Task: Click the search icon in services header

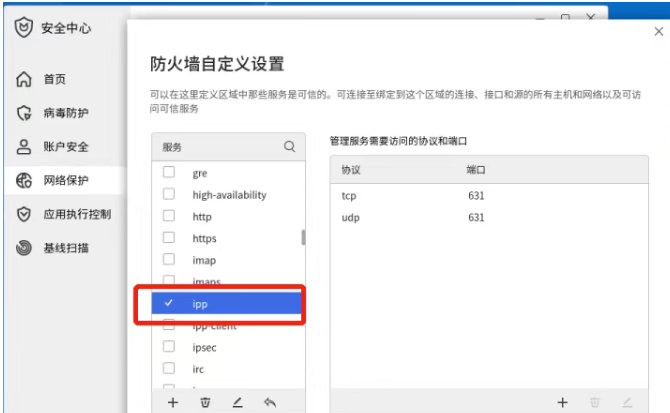Action: (x=290, y=147)
